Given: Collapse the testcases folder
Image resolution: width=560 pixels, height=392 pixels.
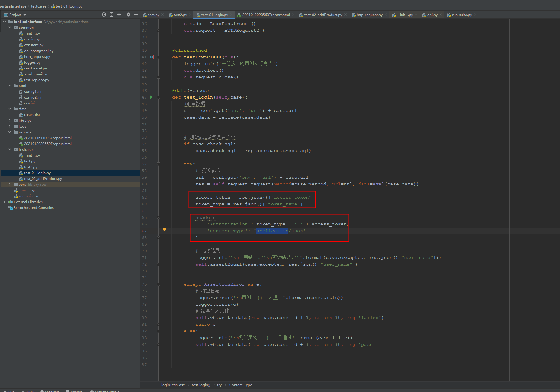Looking at the screenshot, I should [x=10, y=149].
